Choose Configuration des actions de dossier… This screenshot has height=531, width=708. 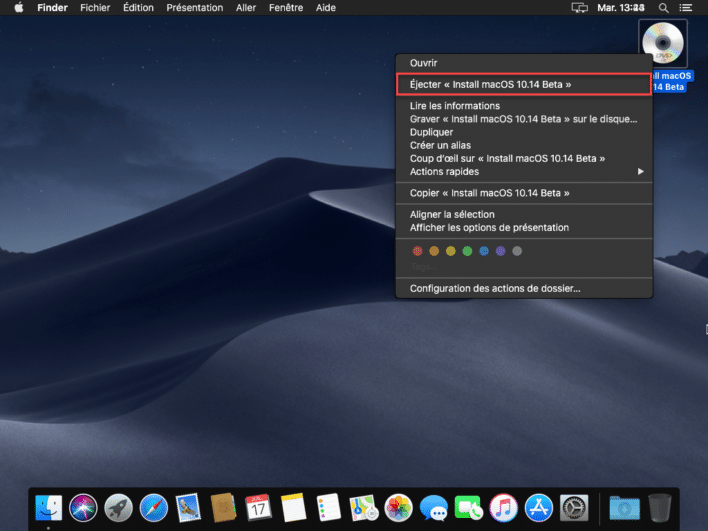click(524, 288)
